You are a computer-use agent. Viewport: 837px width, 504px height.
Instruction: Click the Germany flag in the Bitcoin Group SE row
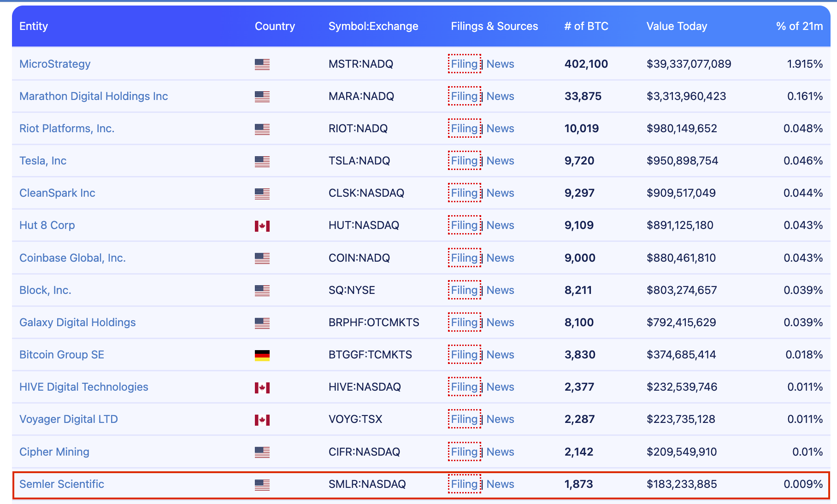coord(262,355)
